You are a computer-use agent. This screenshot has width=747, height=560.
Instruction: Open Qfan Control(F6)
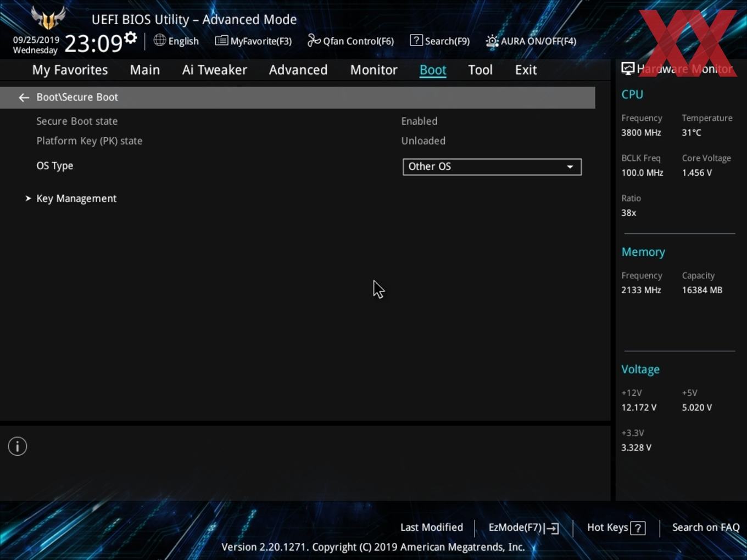350,41
